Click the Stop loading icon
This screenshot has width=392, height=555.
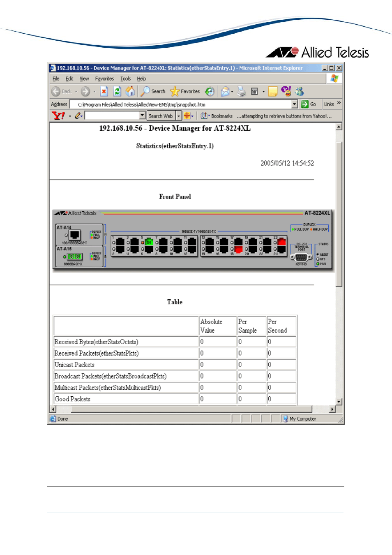coord(104,91)
